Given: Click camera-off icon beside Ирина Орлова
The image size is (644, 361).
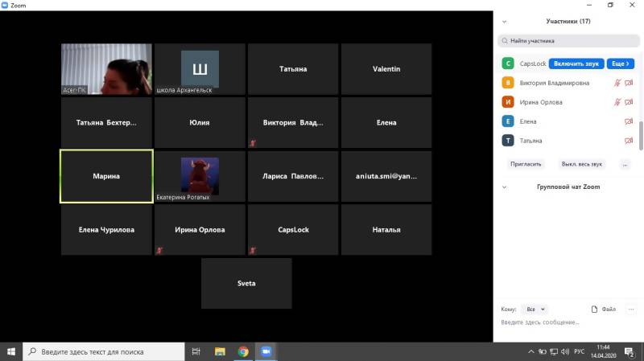Looking at the screenshot, I should (629, 102).
